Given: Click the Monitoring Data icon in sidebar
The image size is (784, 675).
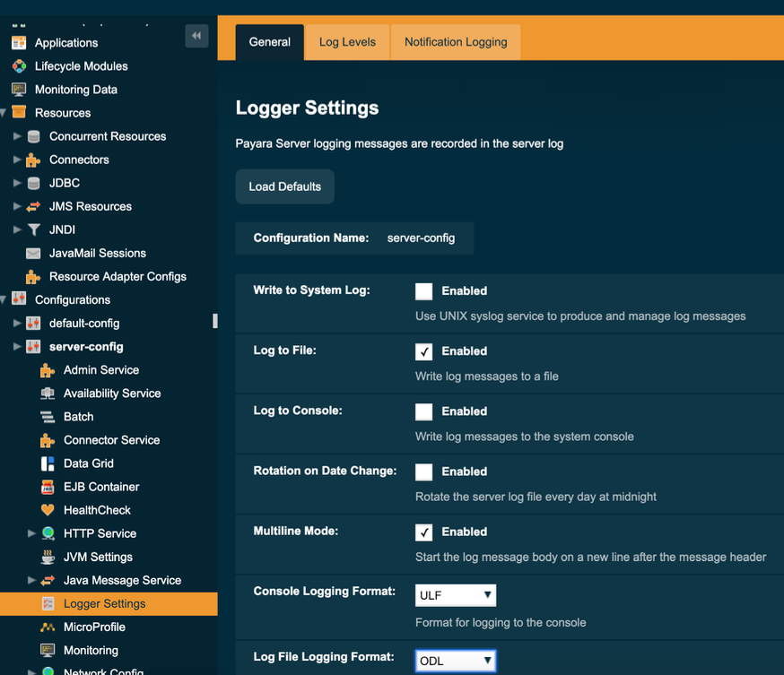Looking at the screenshot, I should coord(19,90).
